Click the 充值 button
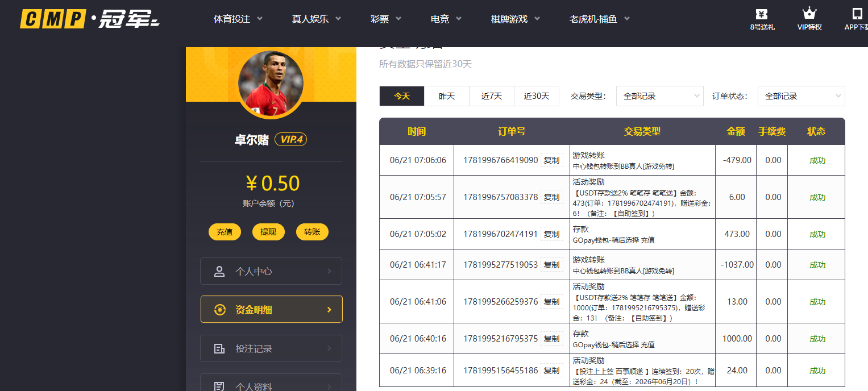This screenshot has height=391, width=868. tap(225, 232)
